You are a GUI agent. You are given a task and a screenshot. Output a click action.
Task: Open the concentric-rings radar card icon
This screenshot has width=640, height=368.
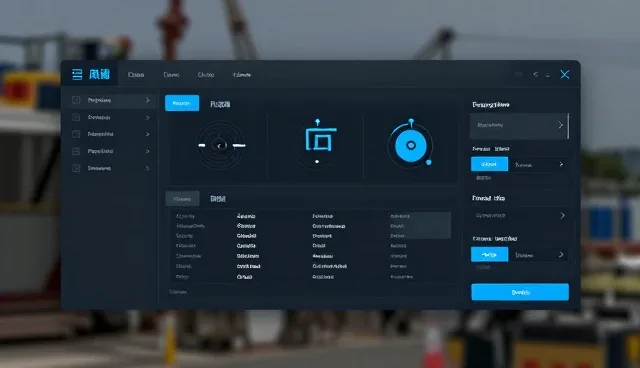221,145
